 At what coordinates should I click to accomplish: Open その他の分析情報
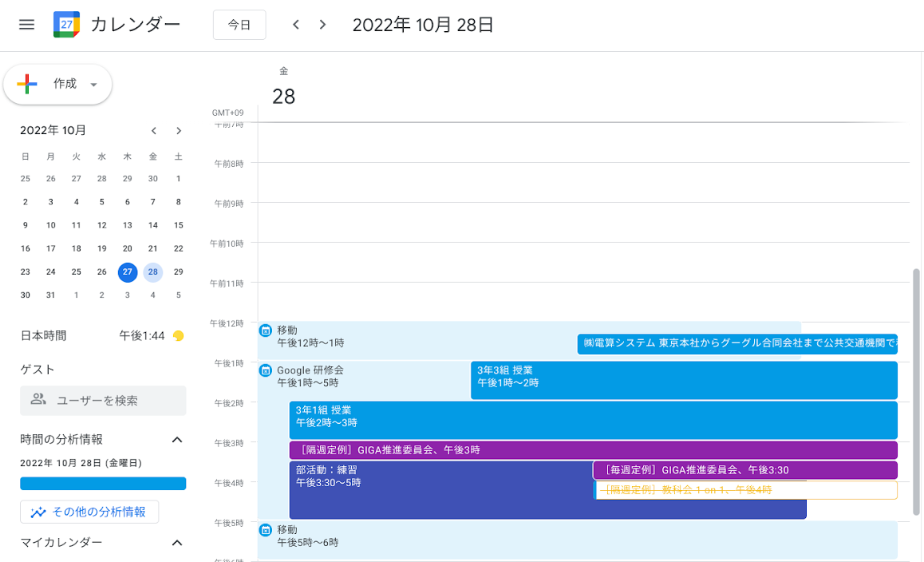click(x=89, y=512)
